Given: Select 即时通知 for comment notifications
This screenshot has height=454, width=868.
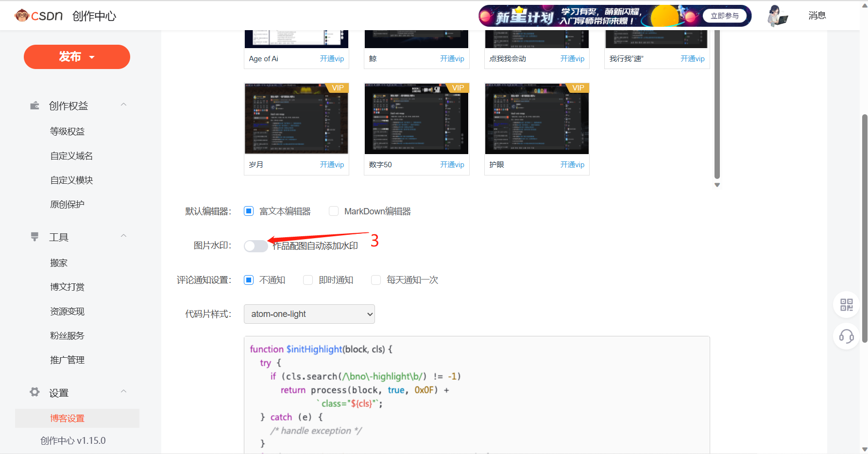Looking at the screenshot, I should 308,280.
